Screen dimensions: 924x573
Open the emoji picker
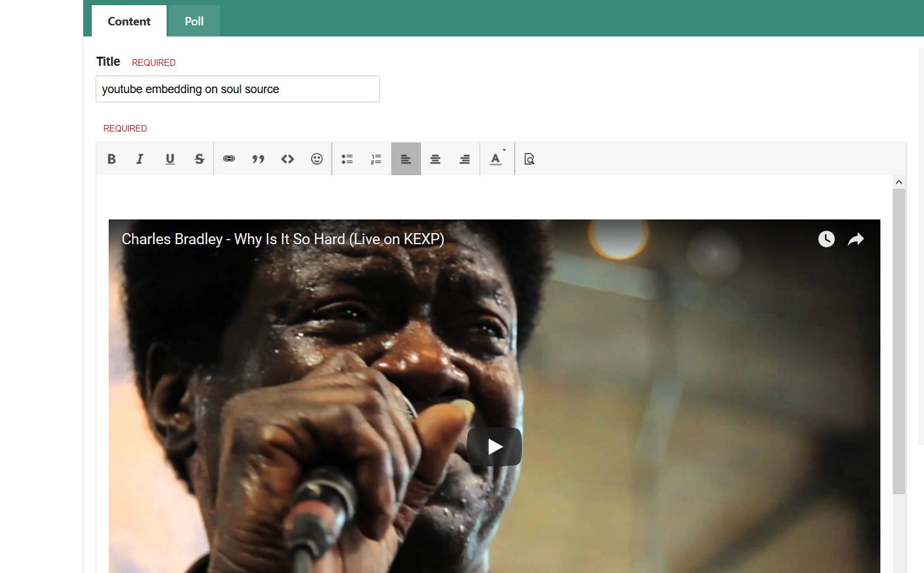(317, 159)
